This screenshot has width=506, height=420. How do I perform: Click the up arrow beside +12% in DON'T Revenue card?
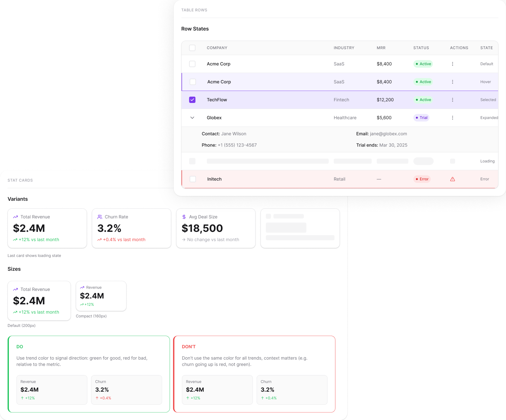point(188,398)
